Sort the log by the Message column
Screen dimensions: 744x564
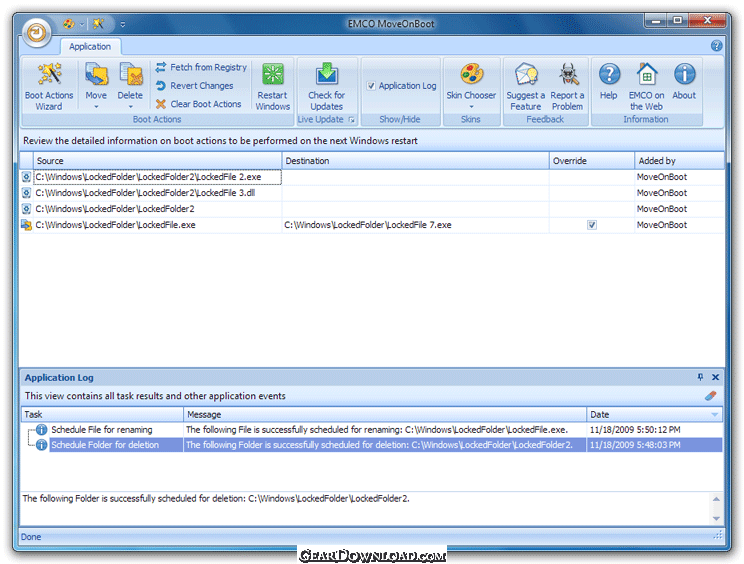385,414
